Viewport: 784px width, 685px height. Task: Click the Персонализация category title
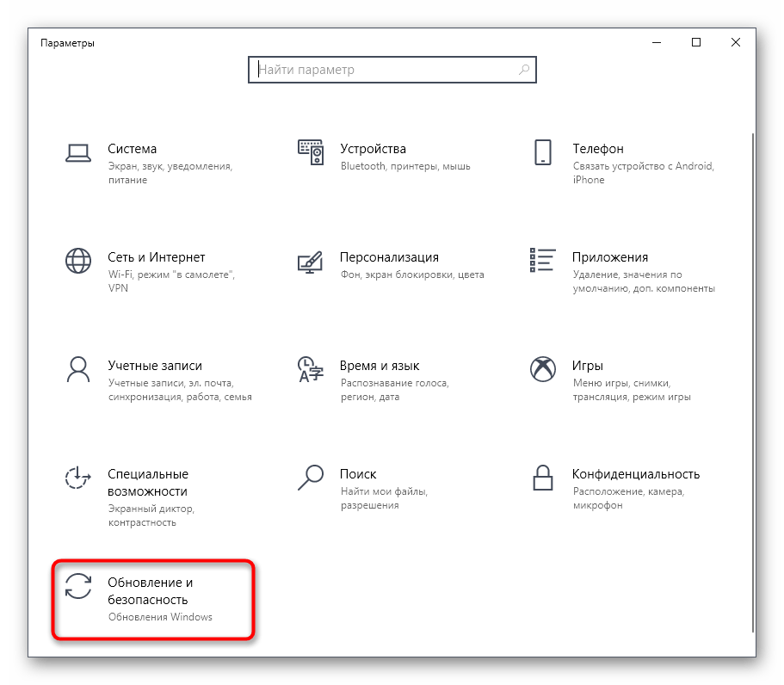pos(389,257)
